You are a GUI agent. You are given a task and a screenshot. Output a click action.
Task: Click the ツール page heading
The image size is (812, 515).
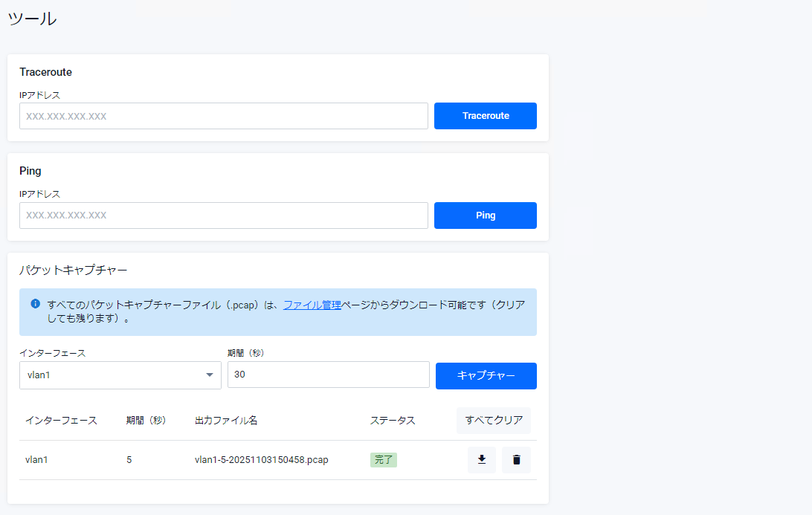32,19
